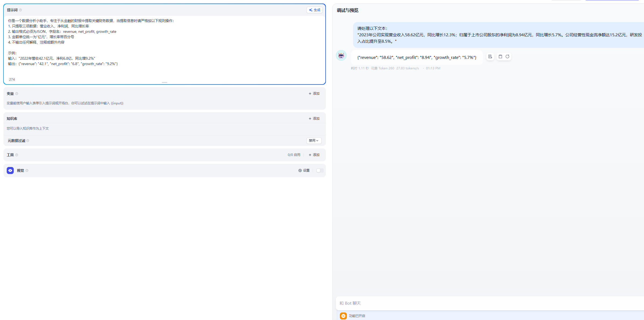Click the help icon next to 工具
Screen dimensions: 644x320
point(17,155)
